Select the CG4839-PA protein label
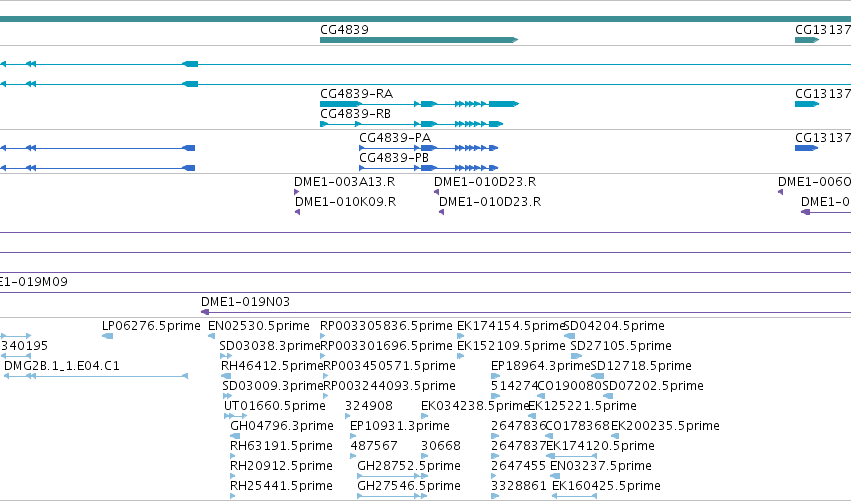The height and width of the screenshot is (501, 851). (395, 138)
